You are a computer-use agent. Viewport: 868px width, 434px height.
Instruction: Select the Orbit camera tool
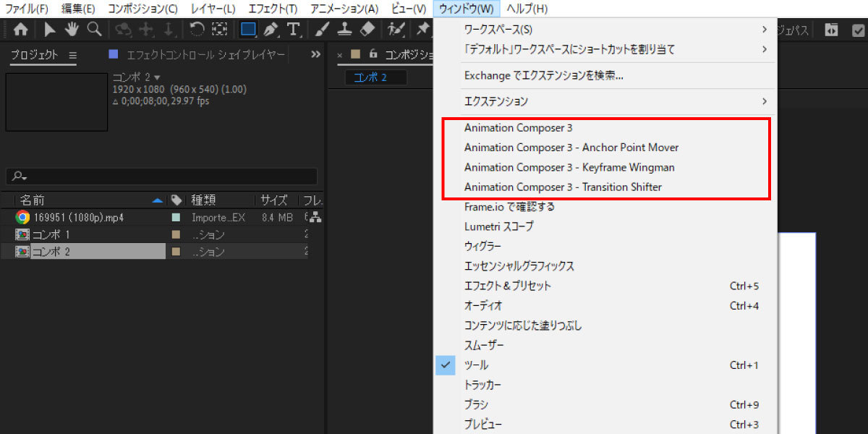124,30
